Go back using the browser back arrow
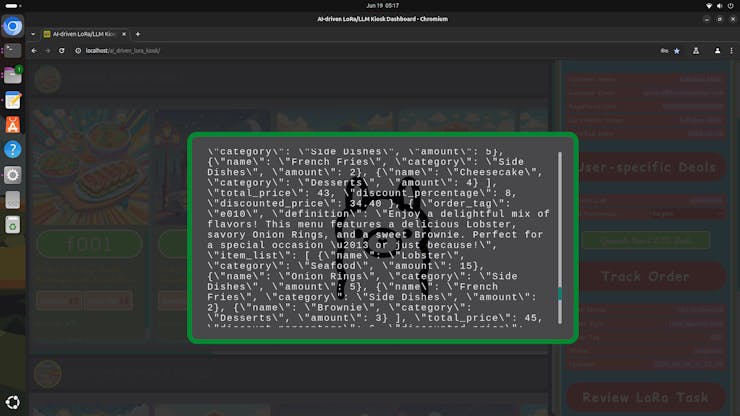The width and height of the screenshot is (740, 416). click(34, 51)
